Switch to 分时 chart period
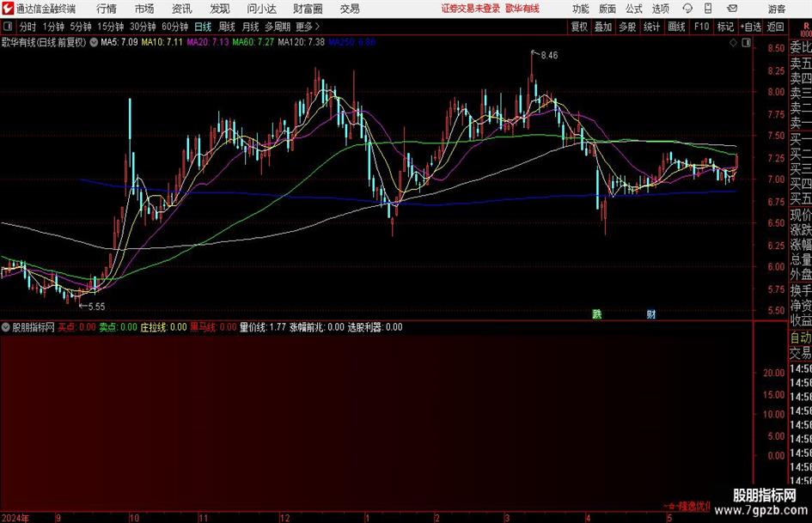The width and height of the screenshot is (812, 523). click(x=28, y=27)
